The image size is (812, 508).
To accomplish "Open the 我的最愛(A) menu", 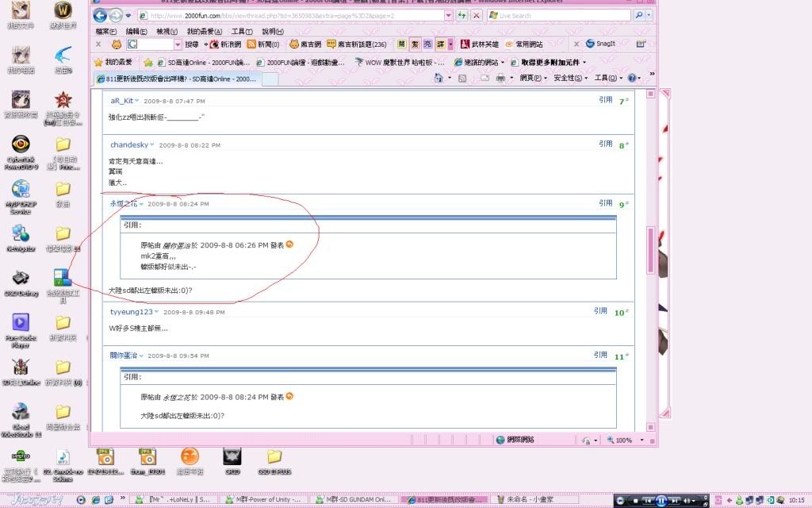I will (x=205, y=32).
